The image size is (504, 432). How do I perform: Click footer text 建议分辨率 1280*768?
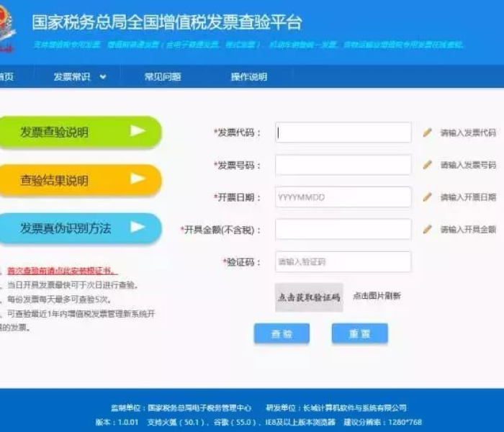(382, 422)
